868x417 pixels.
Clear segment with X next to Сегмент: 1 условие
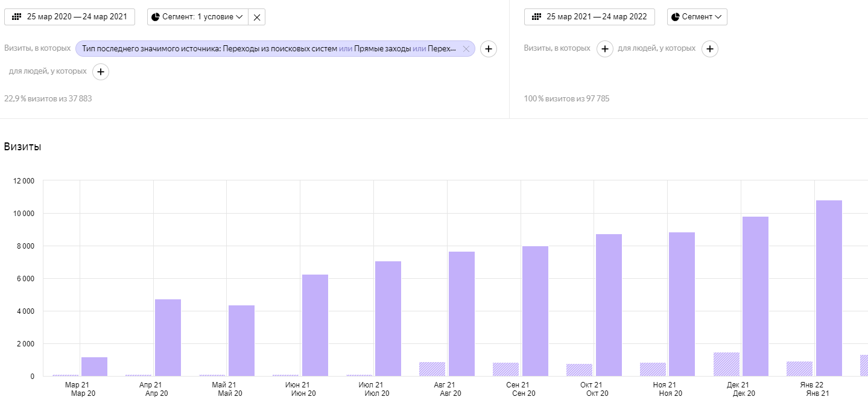point(257,17)
